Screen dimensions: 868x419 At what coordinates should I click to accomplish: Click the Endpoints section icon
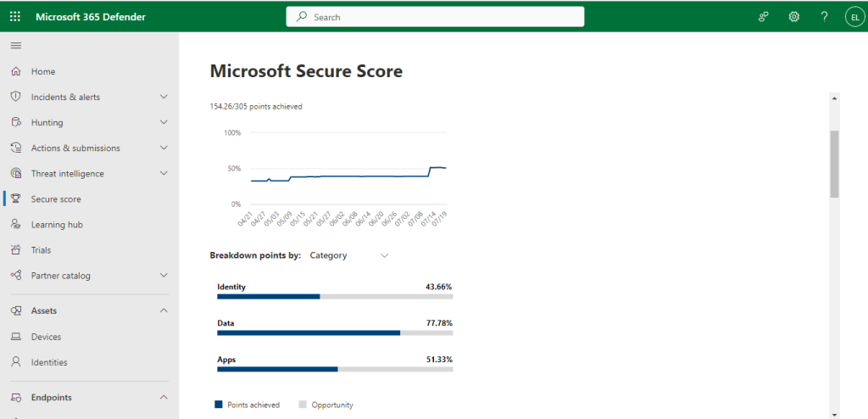(16, 398)
